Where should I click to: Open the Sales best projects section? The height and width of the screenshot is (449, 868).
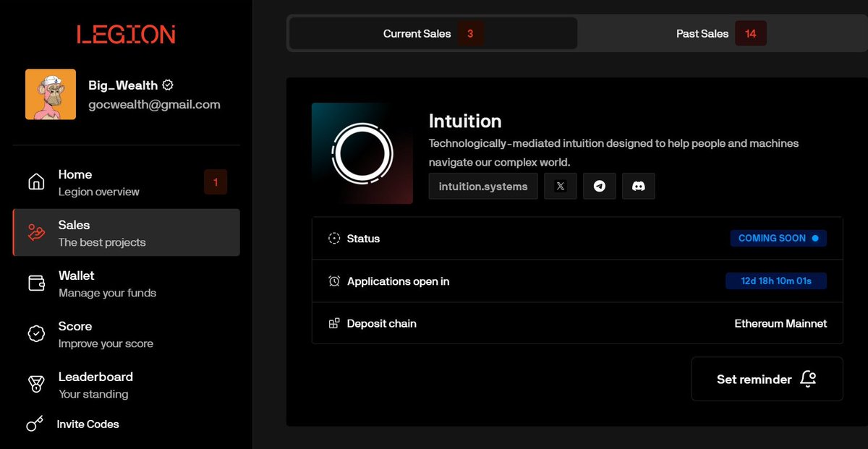[126, 233]
